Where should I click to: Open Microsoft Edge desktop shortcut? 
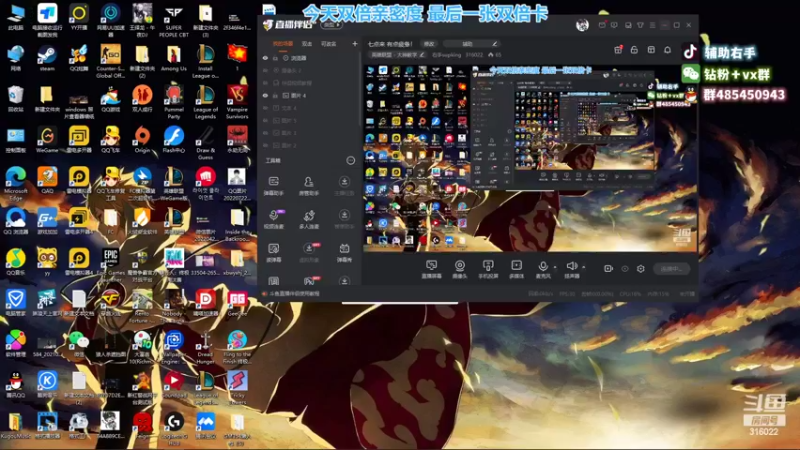[x=16, y=184]
